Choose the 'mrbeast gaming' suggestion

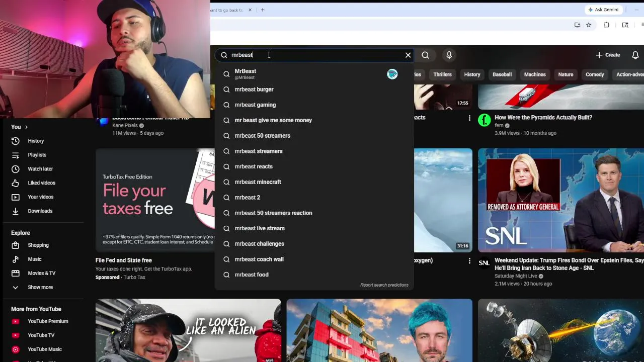pos(314,105)
